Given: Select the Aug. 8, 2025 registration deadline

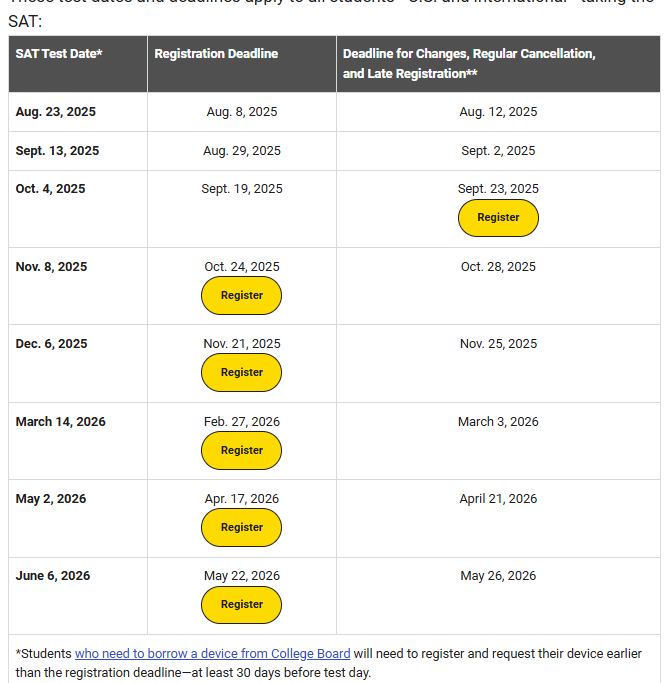Looking at the screenshot, I should [242, 112].
